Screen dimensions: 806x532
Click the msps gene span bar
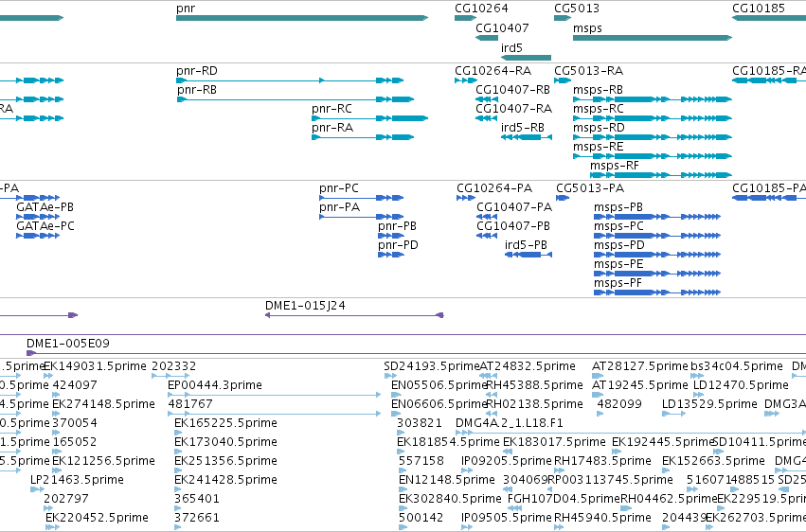653,38
